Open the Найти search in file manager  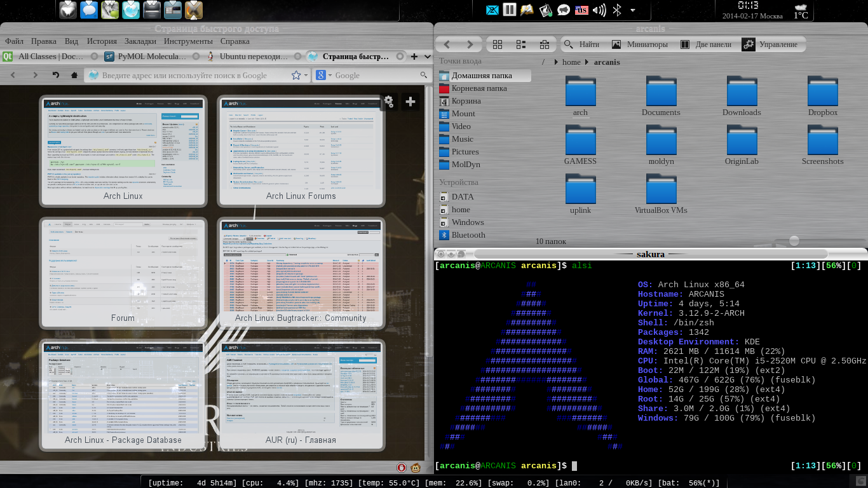click(581, 44)
